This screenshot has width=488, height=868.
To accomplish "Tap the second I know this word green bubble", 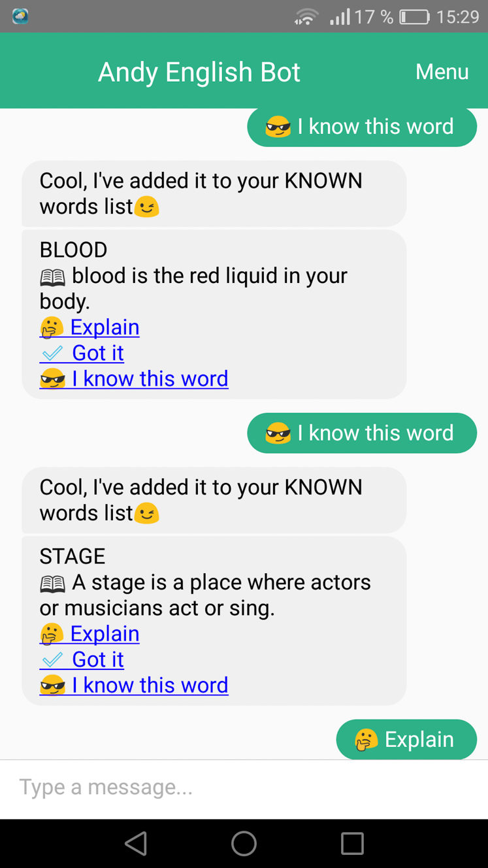I will coord(362,433).
